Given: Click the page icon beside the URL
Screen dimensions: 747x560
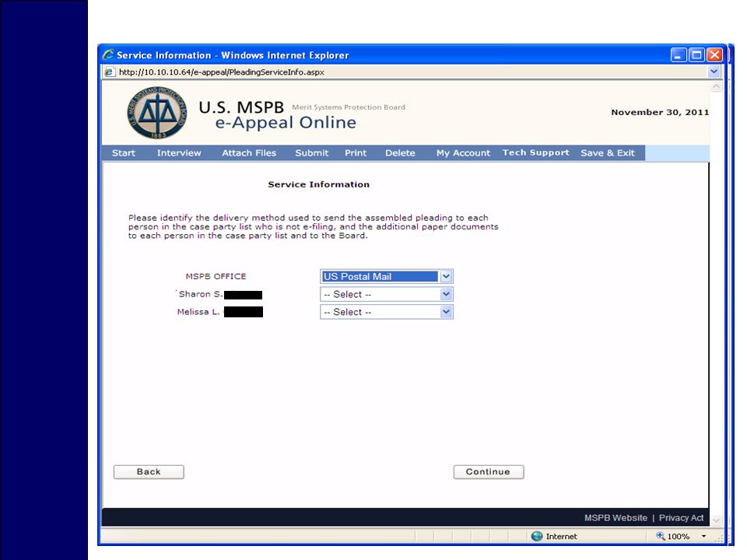Looking at the screenshot, I should point(109,72).
